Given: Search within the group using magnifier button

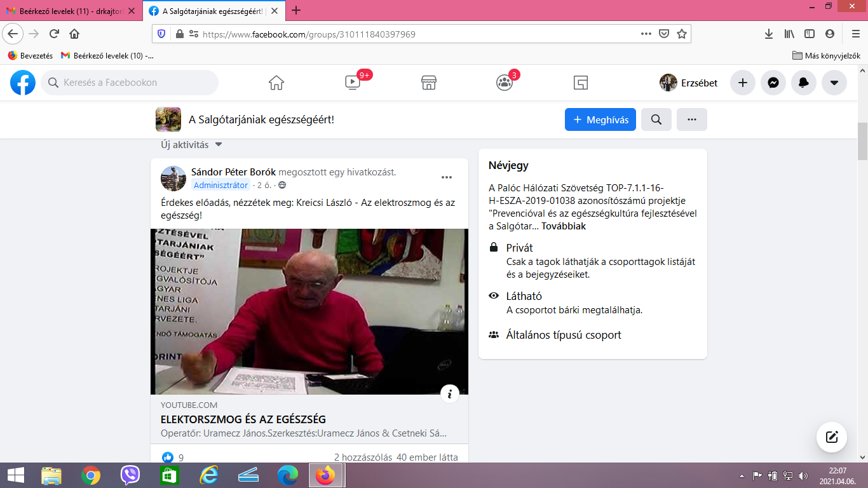Looking at the screenshot, I should pyautogui.click(x=656, y=119).
